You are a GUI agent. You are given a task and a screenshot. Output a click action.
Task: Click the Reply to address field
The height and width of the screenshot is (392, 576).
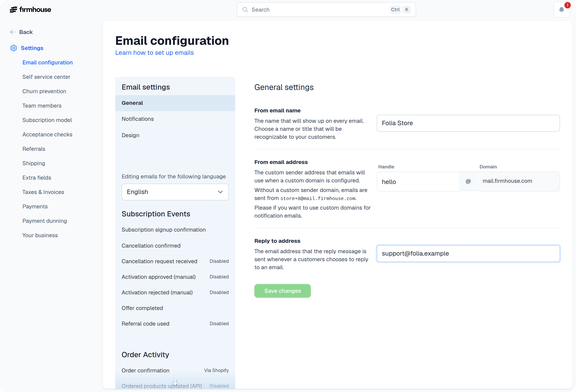(468, 253)
